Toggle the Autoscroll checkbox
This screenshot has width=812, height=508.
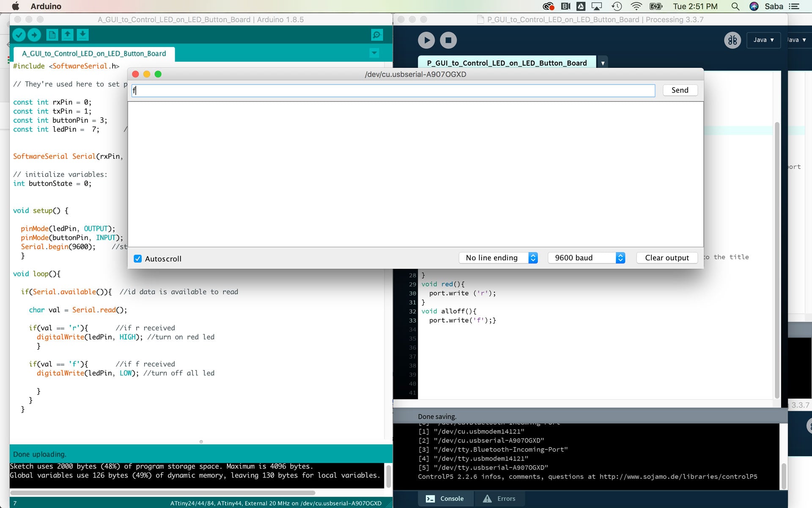137,259
